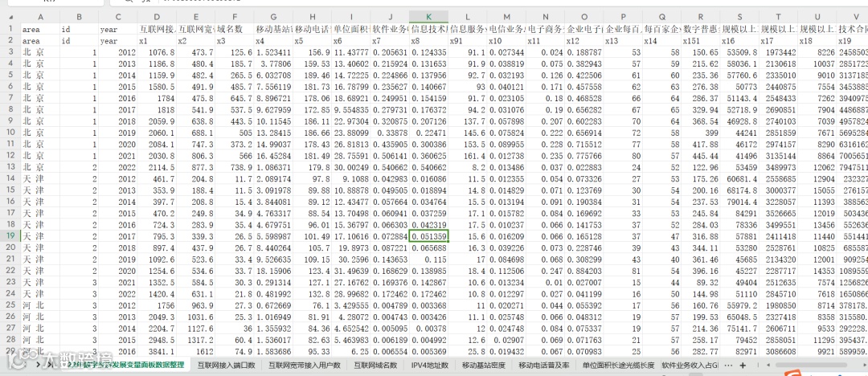Click the horizontal scrollbar left arrow
The image size is (868, 376).
[x=768, y=366]
